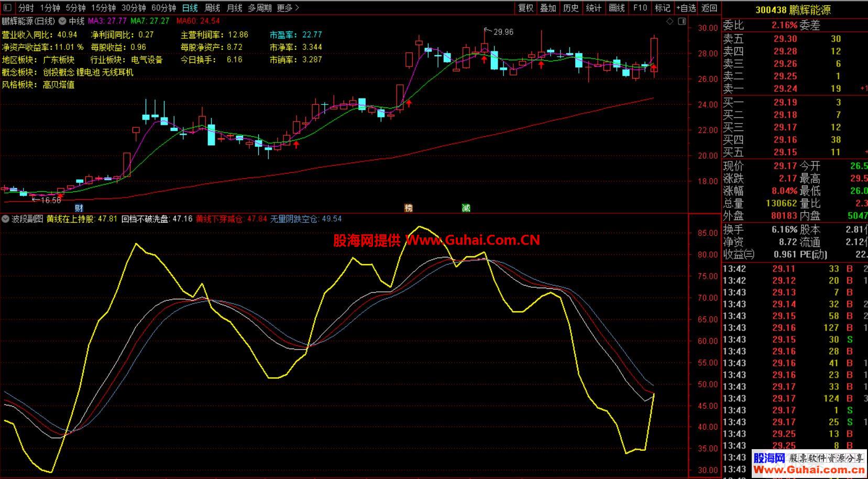Viewport: 868px width, 479px height.
Task: Click the 标记 mark button
Action: [662, 8]
